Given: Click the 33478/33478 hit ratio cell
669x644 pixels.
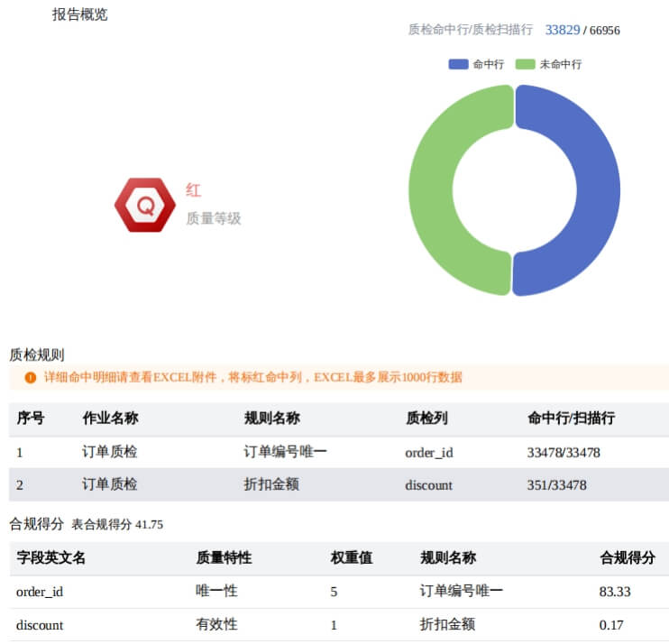Looking at the screenshot, I should pos(563,452).
